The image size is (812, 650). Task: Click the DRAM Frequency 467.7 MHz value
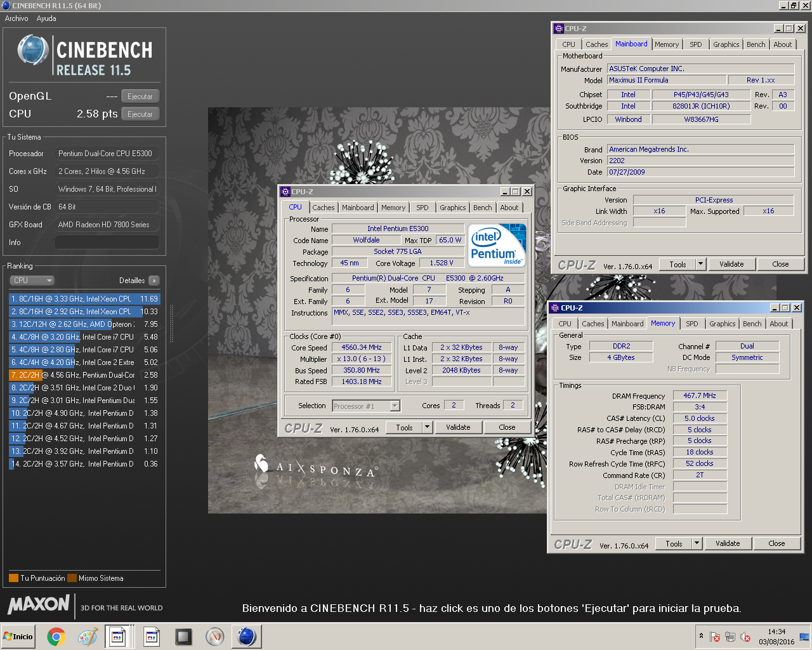point(700,395)
